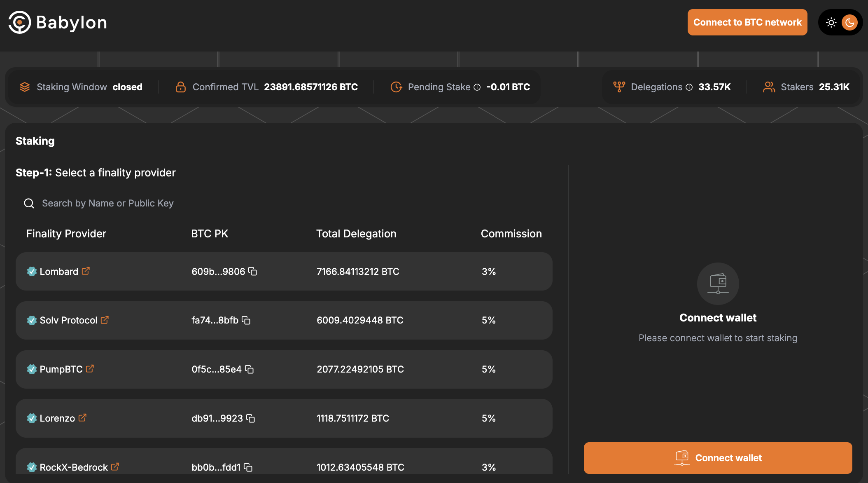The width and height of the screenshot is (868, 483).
Task: Switch to dark mode moon icon
Action: (x=849, y=22)
